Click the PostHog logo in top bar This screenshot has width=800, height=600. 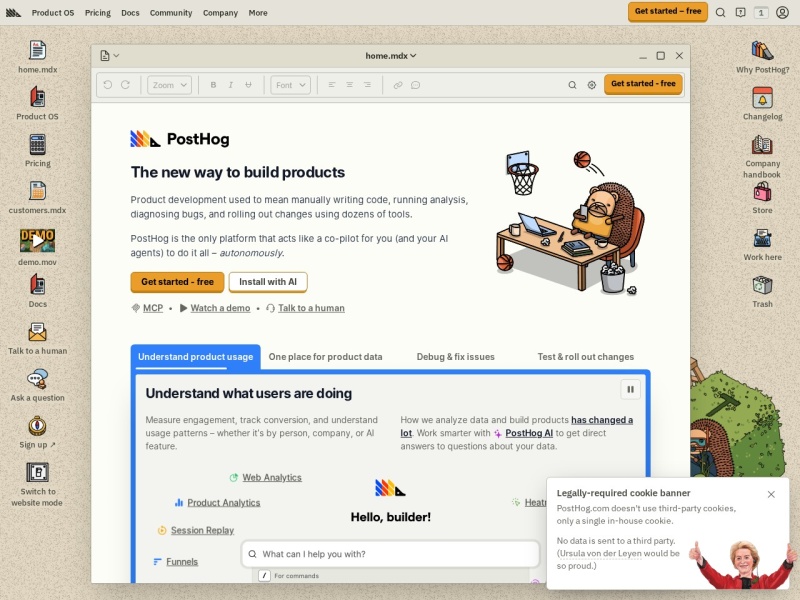tap(13, 13)
